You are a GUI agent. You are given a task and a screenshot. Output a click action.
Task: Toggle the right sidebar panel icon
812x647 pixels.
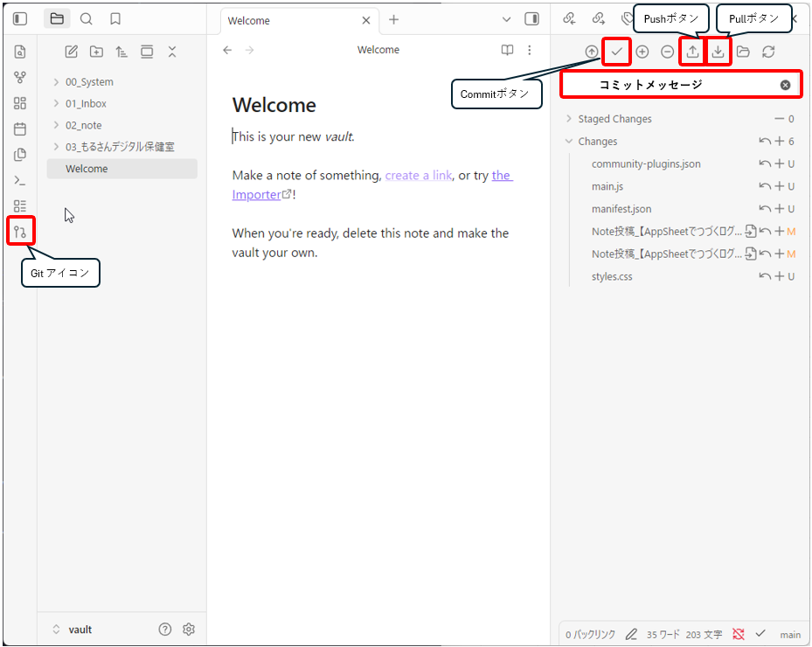[x=531, y=19]
